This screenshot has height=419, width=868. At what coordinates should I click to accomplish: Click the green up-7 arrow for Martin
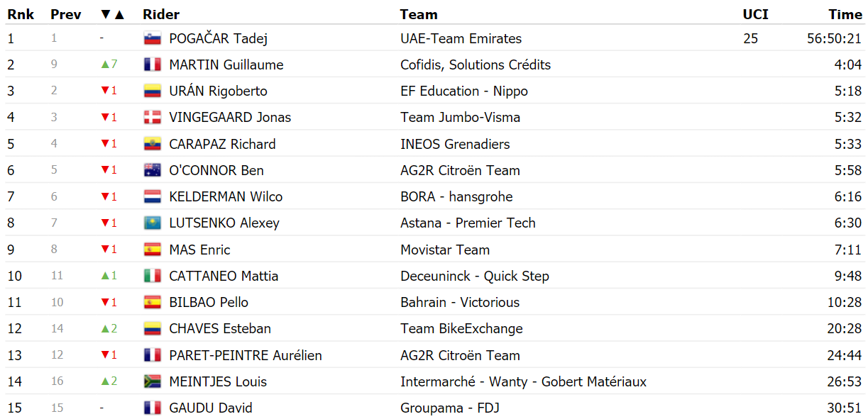(x=109, y=65)
